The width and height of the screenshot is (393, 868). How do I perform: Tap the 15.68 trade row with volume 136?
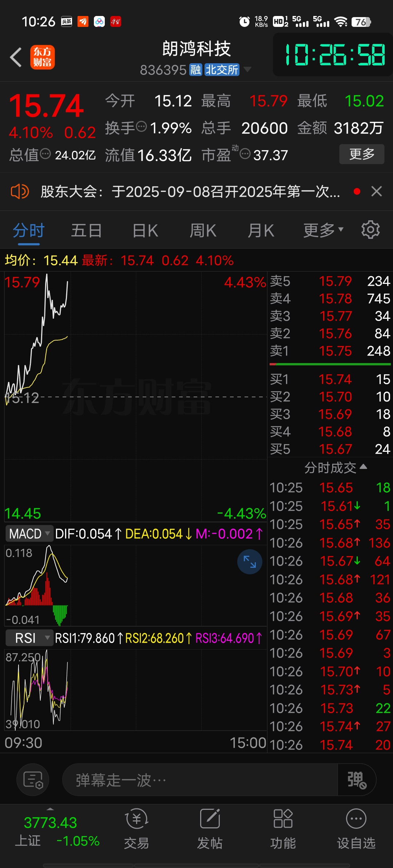[330, 543]
